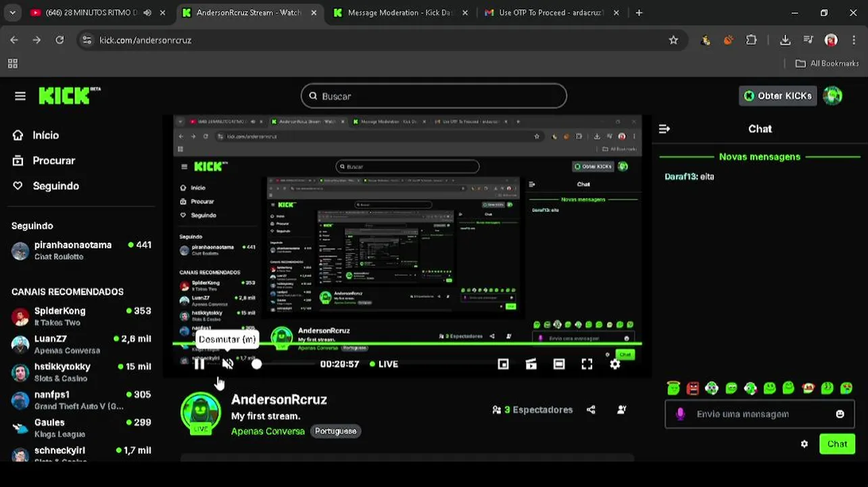Insert the red angry emote
Screen dimensions: 868x487
[692, 388]
